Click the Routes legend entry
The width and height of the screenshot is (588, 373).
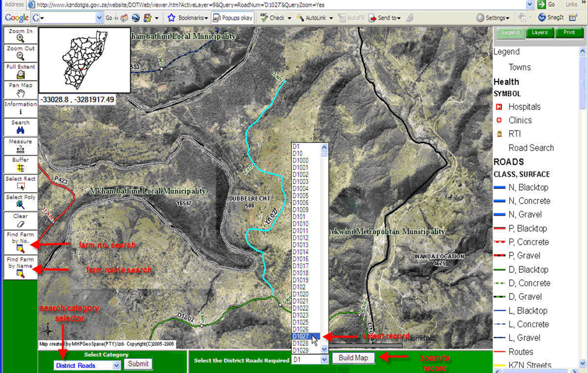(x=521, y=352)
